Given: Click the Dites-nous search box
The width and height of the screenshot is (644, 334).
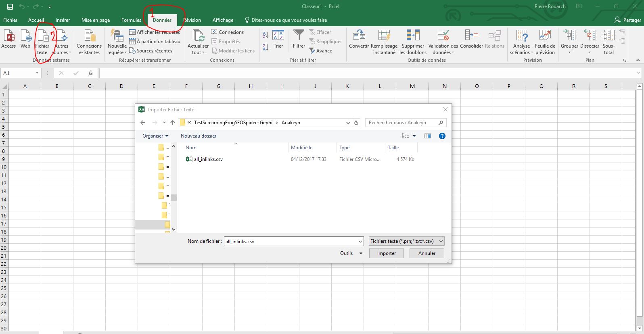Looking at the screenshot, I should [286, 20].
